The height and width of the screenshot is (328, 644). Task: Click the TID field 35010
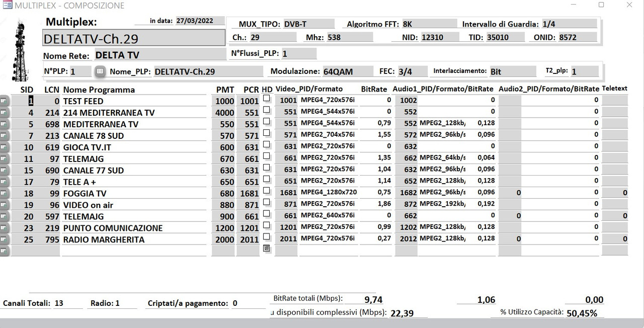point(505,37)
